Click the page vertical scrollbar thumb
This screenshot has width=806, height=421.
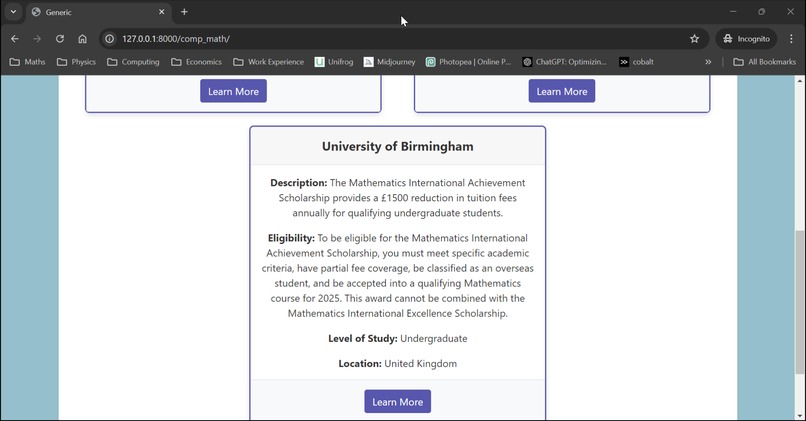[800, 302]
